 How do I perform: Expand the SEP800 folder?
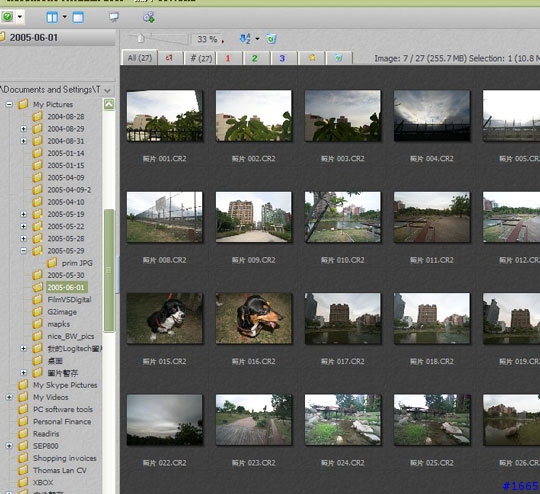click(x=9, y=446)
